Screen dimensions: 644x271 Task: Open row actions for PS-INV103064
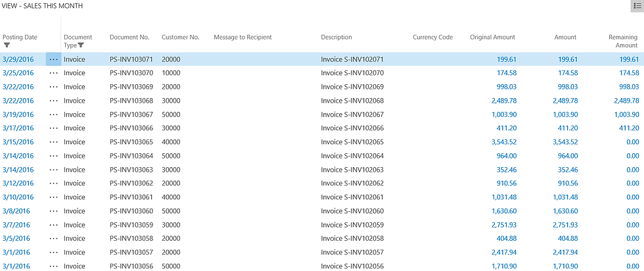pos(53,156)
